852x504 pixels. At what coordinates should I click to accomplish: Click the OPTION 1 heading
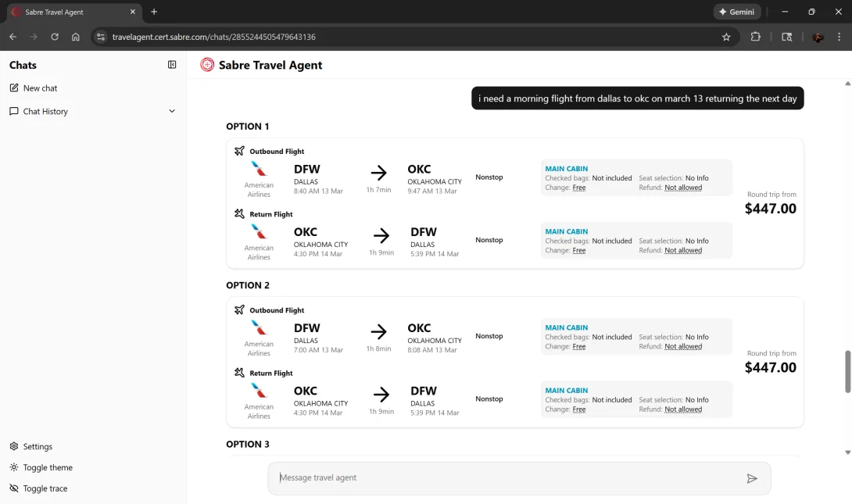[247, 127]
